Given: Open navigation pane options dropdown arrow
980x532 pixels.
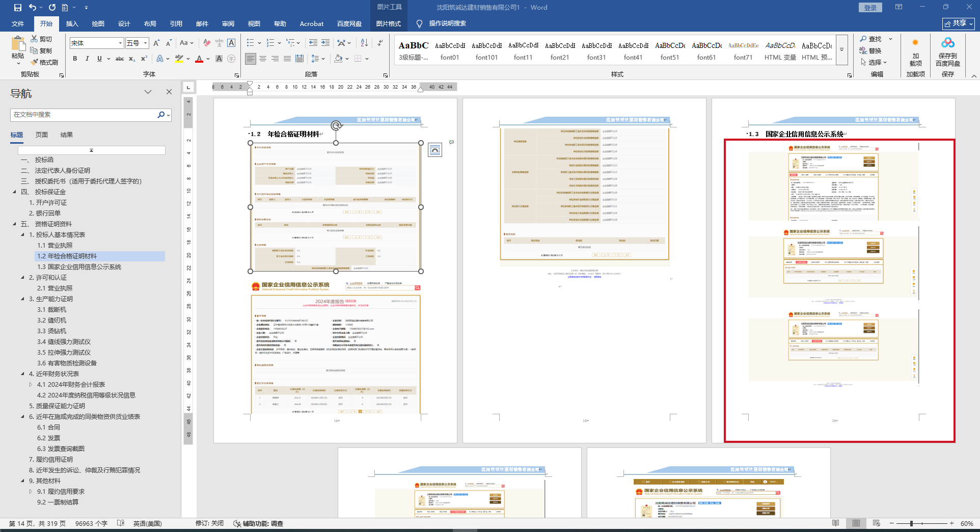Looking at the screenshot, I should click(x=148, y=92).
